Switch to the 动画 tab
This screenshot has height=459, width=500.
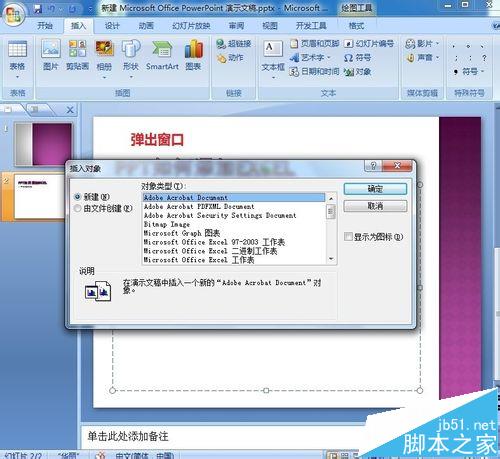tap(146, 26)
